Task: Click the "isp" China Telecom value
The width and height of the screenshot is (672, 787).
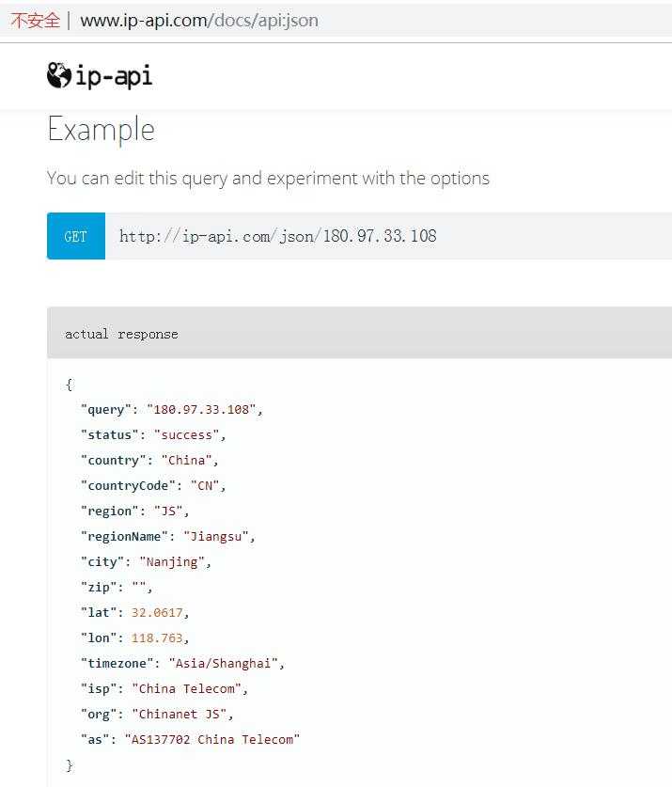Action: pyautogui.click(x=187, y=688)
